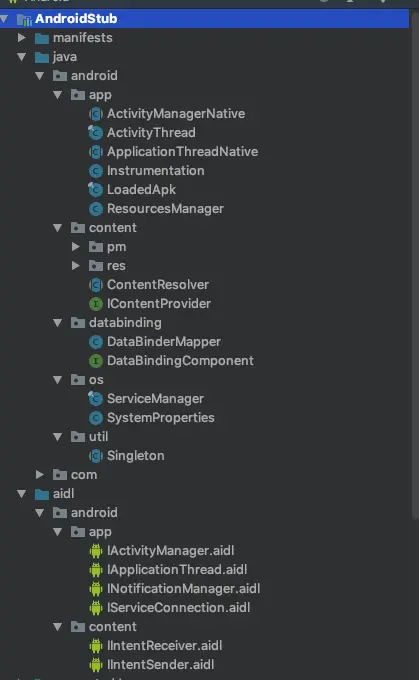The width and height of the screenshot is (419, 680).
Task: Click the Android icon beside IIntentSender.aidl
Action: (95, 665)
